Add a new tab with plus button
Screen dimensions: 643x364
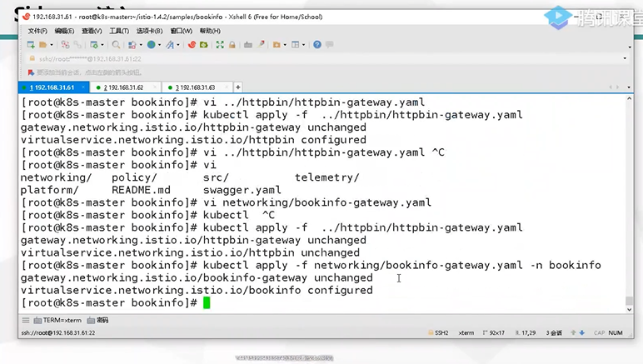238,87
